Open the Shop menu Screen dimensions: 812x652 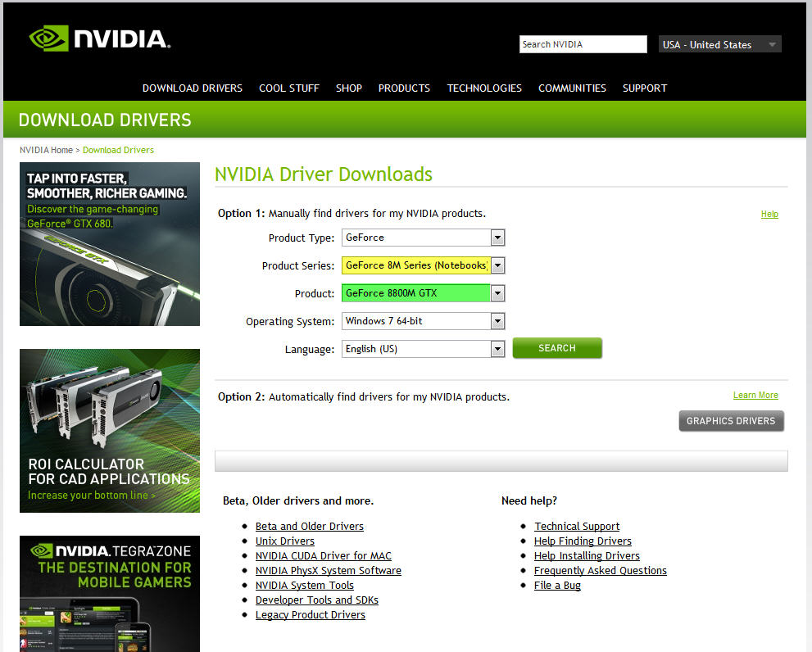pyautogui.click(x=348, y=88)
